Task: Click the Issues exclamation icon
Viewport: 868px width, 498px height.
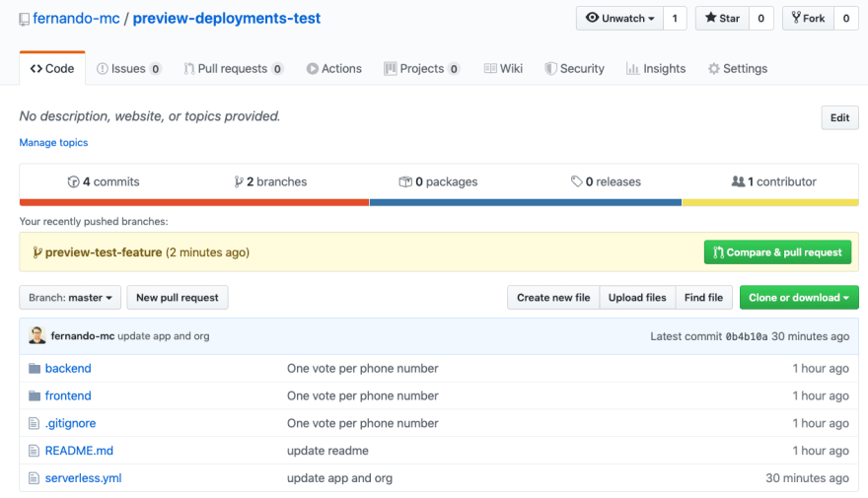Action: point(103,69)
